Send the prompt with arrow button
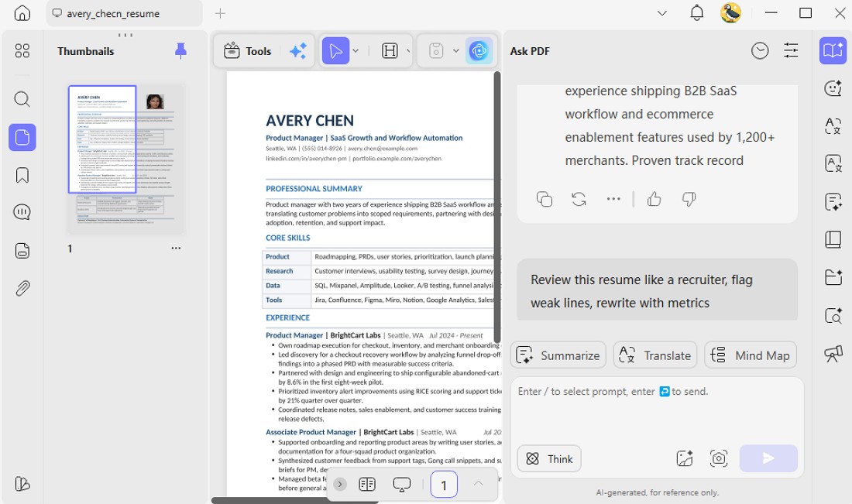 tap(768, 458)
